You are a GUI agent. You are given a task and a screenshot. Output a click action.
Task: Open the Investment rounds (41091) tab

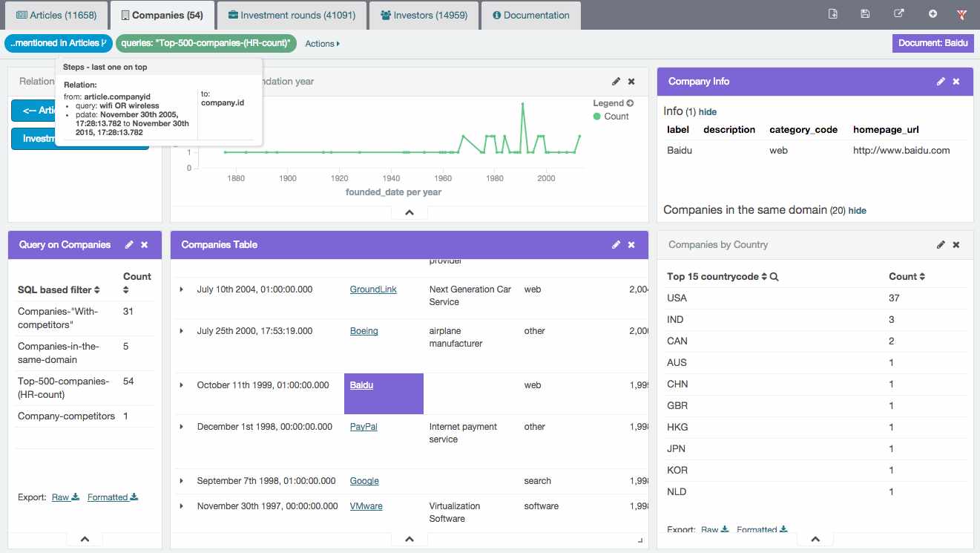click(x=292, y=15)
